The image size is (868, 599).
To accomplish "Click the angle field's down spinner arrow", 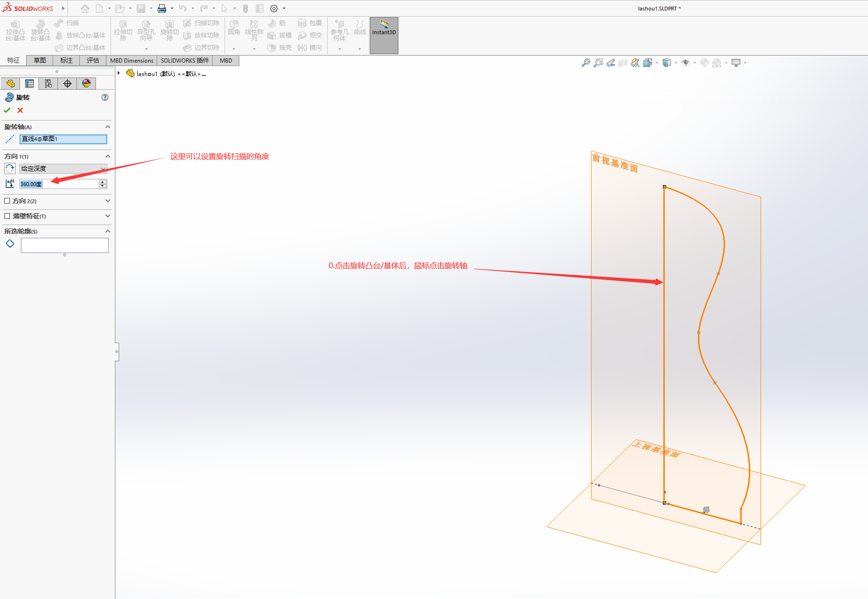I will coord(103,186).
